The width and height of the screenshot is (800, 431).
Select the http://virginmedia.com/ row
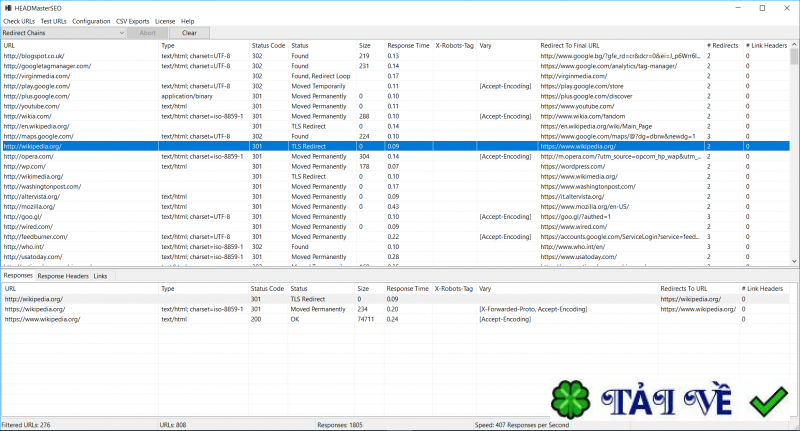pos(395,76)
